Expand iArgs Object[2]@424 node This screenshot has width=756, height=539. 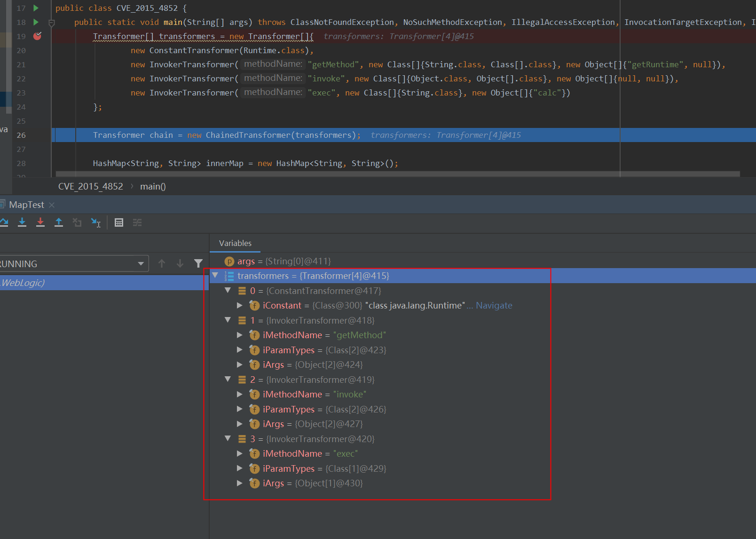pyautogui.click(x=240, y=365)
